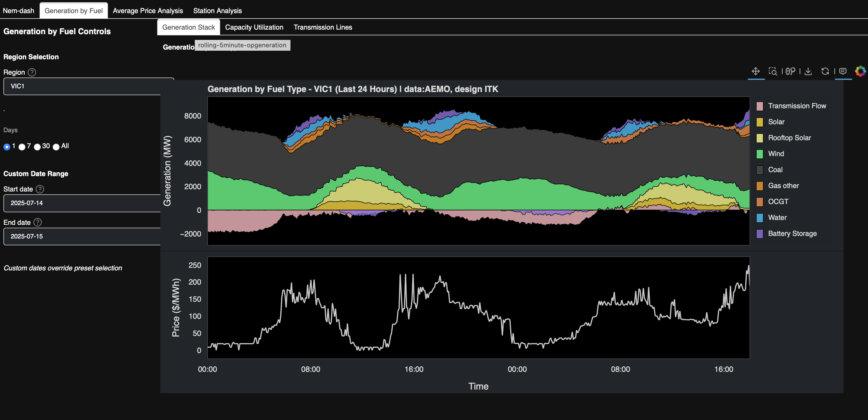
Task: Click the colorful Bokeh logo icon
Action: click(x=860, y=71)
